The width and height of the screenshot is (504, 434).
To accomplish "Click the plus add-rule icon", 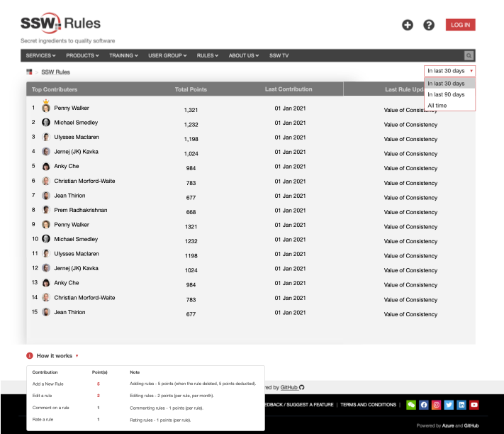I will click(x=408, y=25).
